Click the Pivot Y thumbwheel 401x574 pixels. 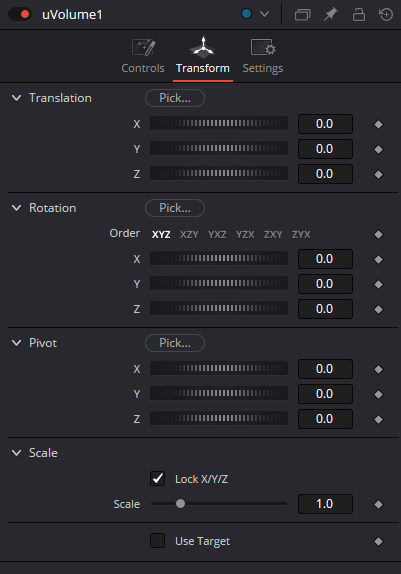[x=219, y=393]
